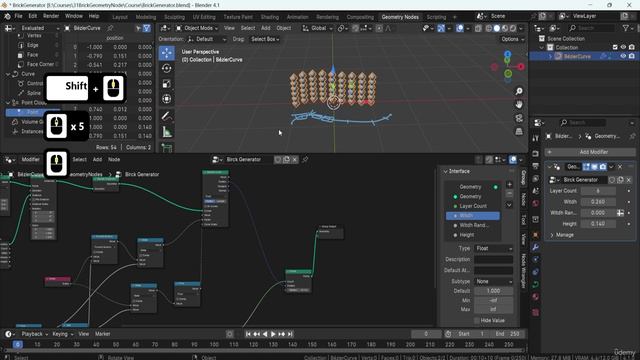Hide BézierCurve in viewport via eye icon
The image size is (640, 360).
point(623,56)
